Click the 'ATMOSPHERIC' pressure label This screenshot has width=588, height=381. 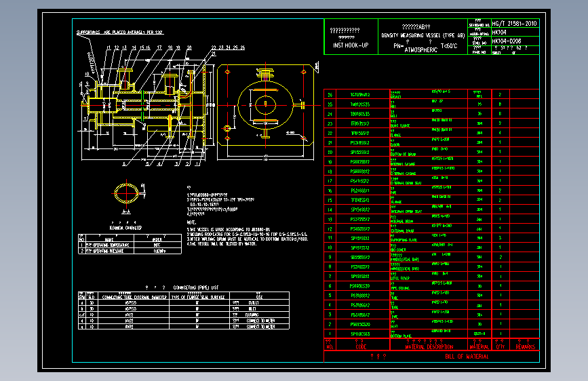coord(420,49)
